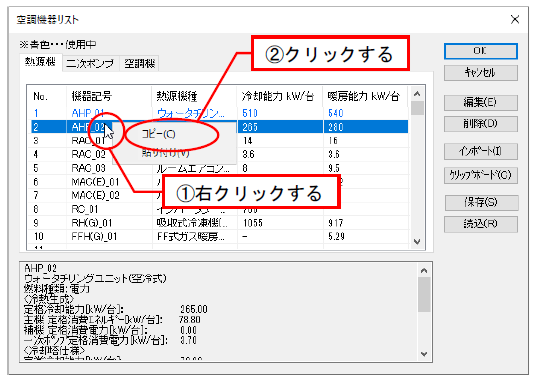The width and height of the screenshot is (534, 380).
Task: Click the heating capacity value 540
Action: [x=336, y=113]
